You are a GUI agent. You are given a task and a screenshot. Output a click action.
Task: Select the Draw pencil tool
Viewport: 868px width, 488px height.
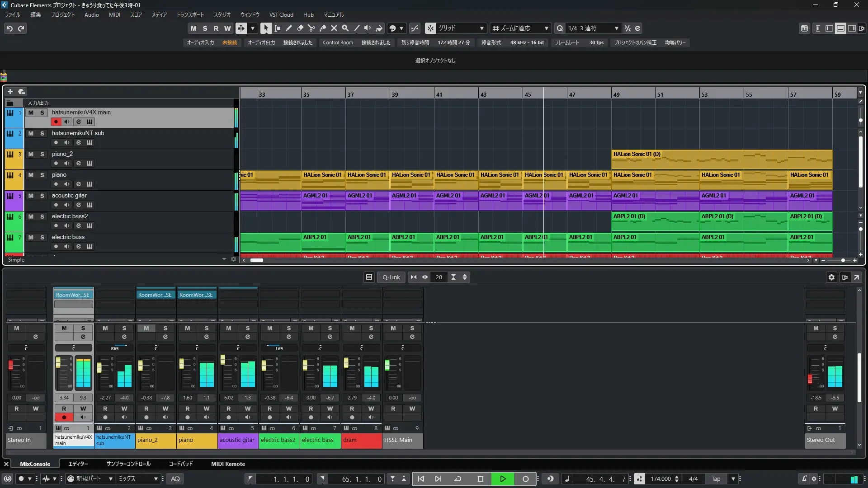tap(289, 28)
